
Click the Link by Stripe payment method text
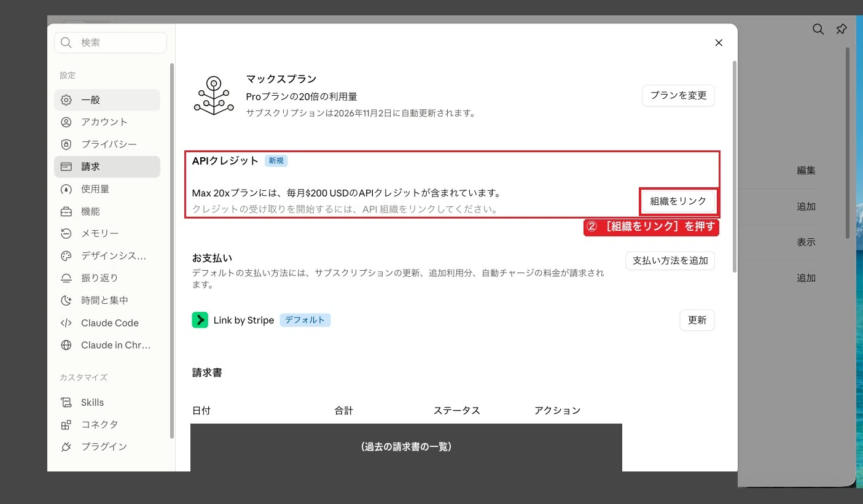(x=244, y=320)
